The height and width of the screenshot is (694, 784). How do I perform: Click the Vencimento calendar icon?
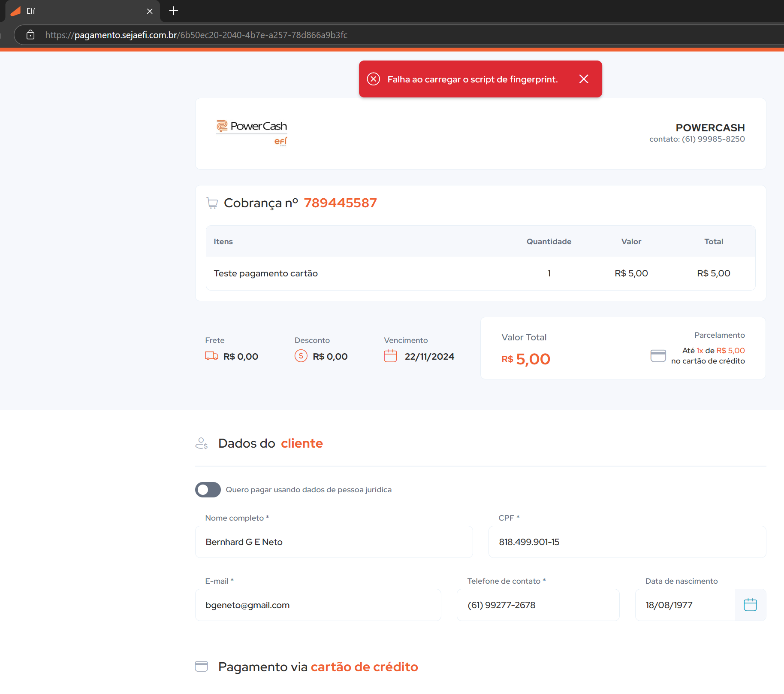click(390, 356)
